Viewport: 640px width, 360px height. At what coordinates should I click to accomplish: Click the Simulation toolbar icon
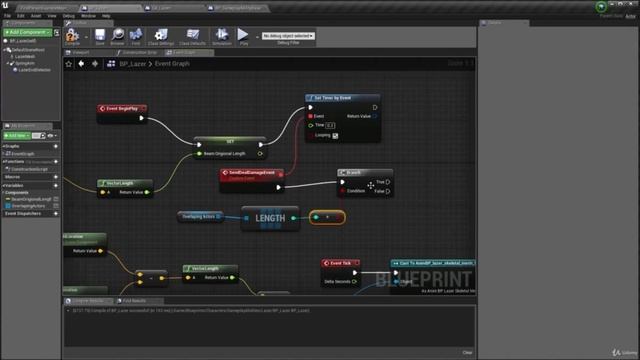(x=222, y=36)
